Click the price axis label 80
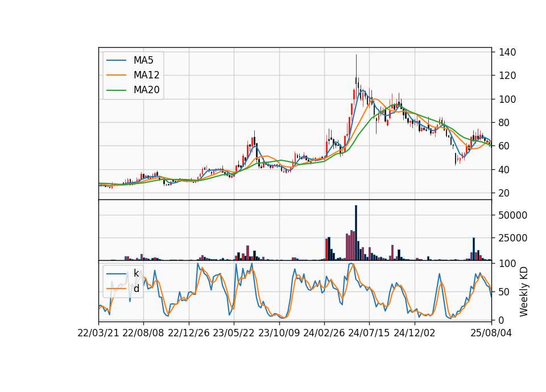Viewport: 546px width, 392px height. [x=504, y=123]
